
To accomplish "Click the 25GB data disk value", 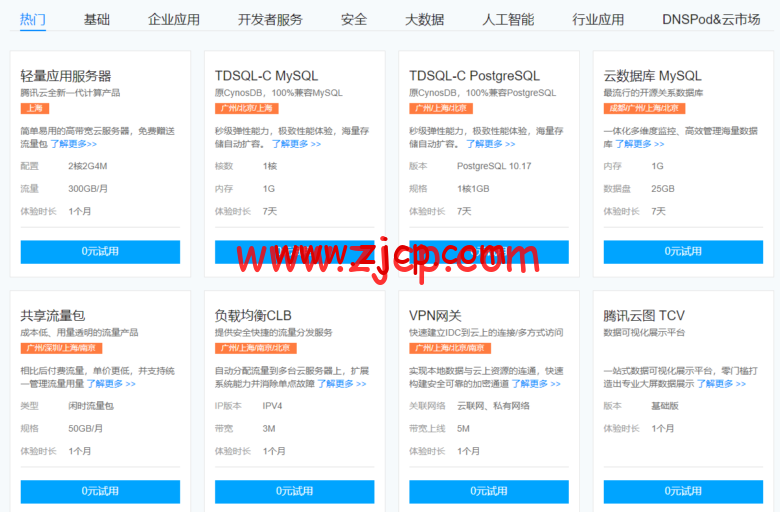I will click(x=663, y=189).
